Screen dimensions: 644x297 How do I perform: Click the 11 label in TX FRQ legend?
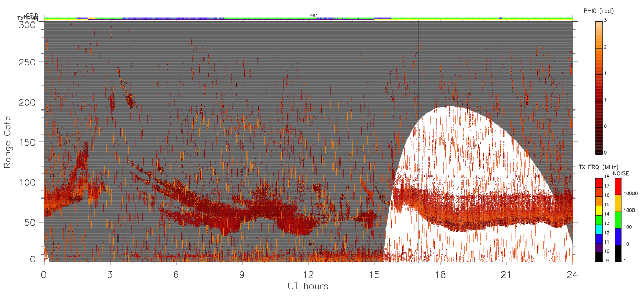pos(607,242)
